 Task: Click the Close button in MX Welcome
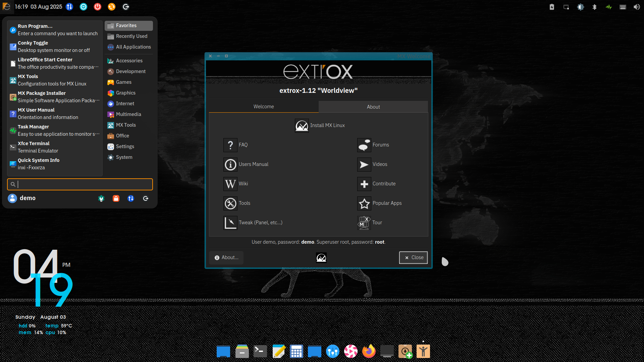point(413,258)
